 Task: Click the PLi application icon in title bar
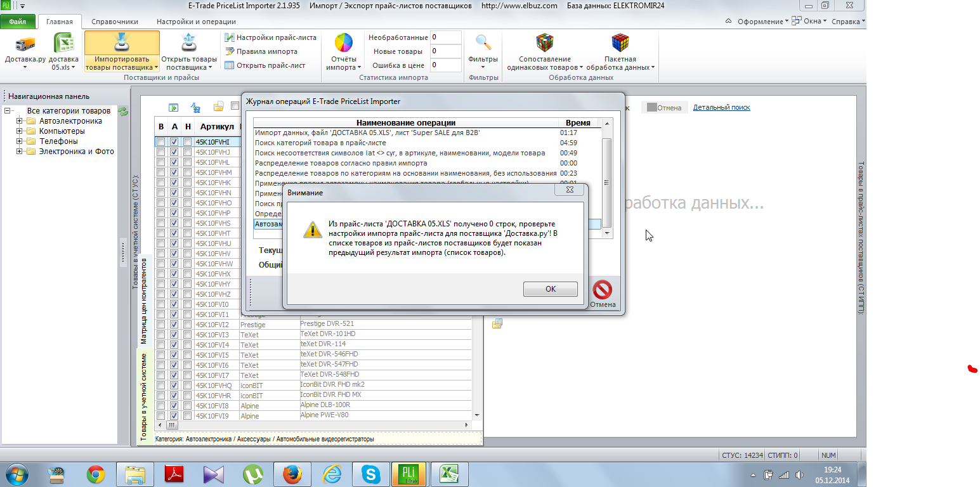[6, 6]
